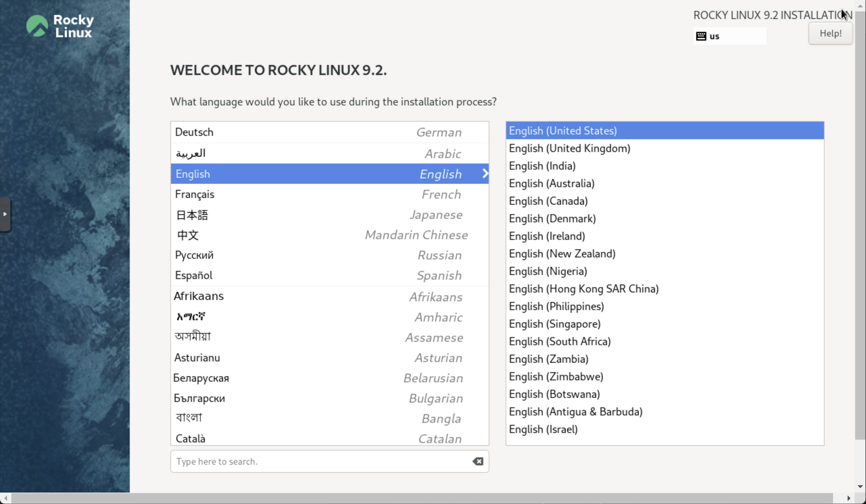Screen dimensions: 866x504
Task: Choose English (United Kingdom) locale
Action: coord(569,148)
